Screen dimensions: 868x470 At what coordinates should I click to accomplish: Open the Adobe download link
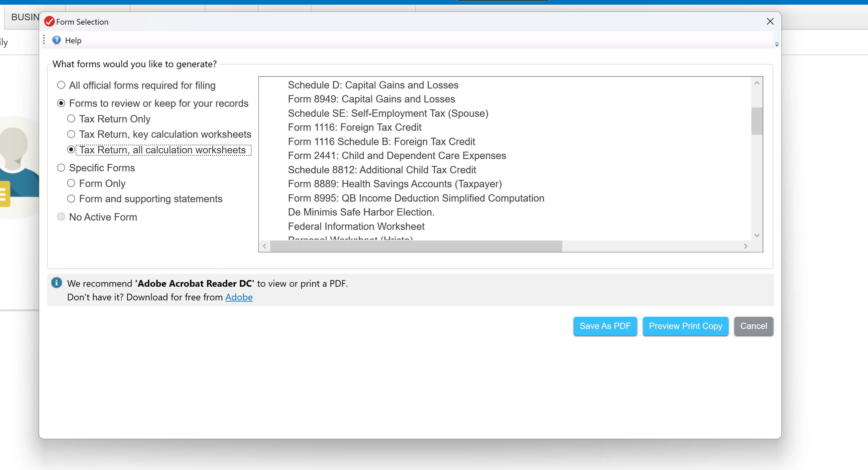click(239, 297)
